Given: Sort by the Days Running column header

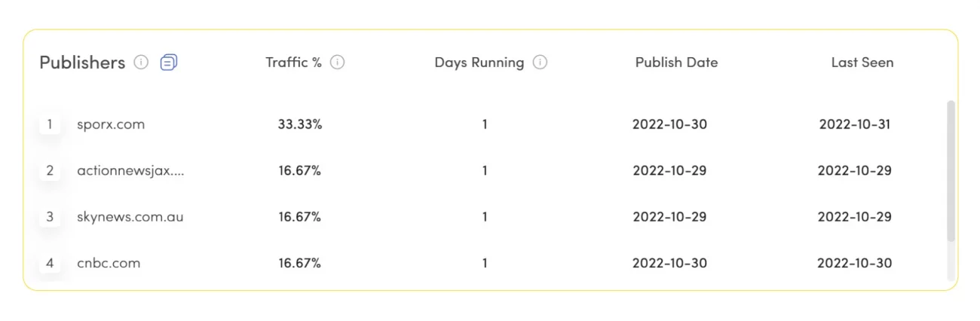Looking at the screenshot, I should point(479,63).
